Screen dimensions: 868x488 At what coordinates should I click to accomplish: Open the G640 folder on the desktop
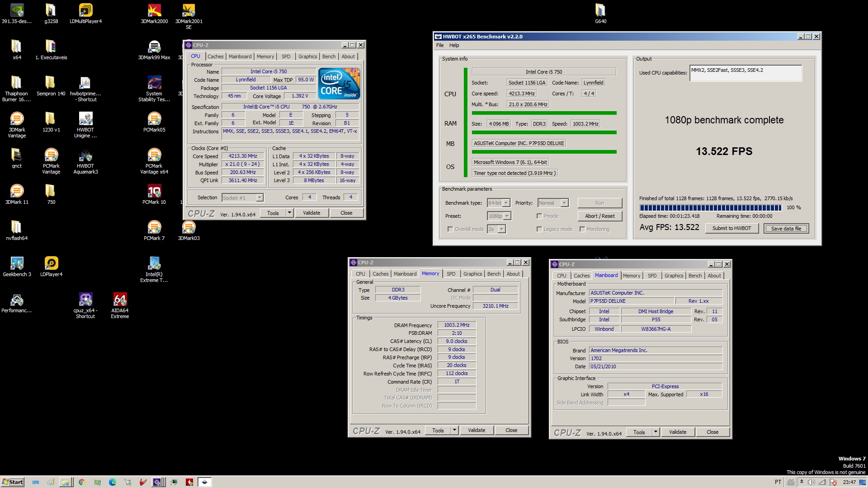600,14
